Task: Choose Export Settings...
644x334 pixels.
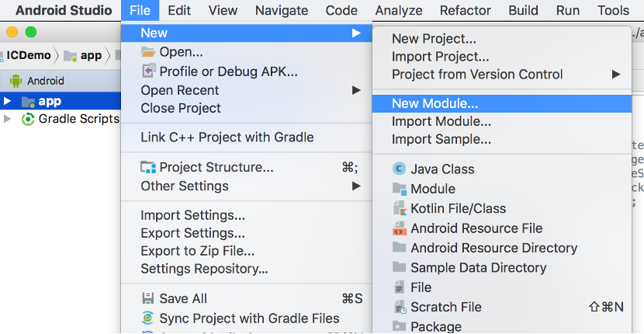Action: (193, 233)
